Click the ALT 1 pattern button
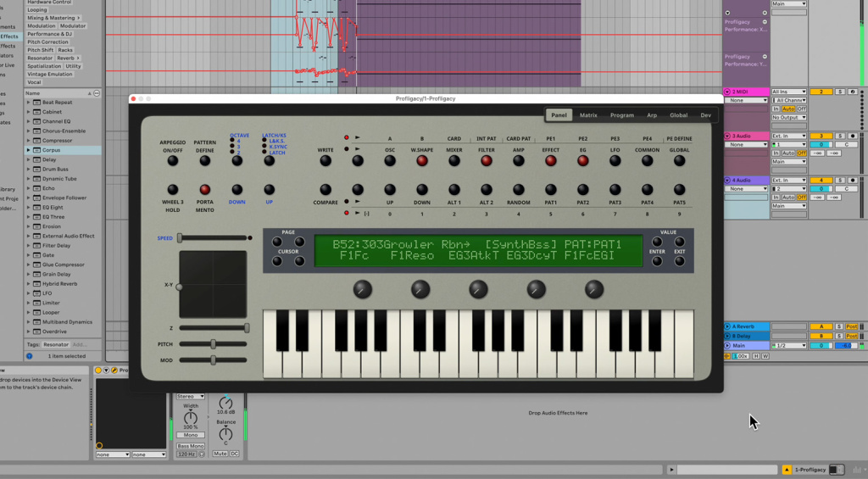This screenshot has height=479, width=868. (x=454, y=189)
